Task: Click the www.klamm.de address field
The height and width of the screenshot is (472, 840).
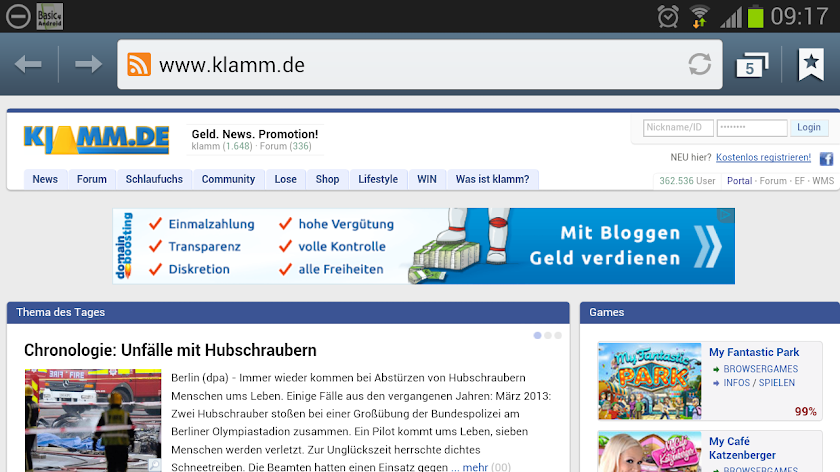Action: coord(419,65)
